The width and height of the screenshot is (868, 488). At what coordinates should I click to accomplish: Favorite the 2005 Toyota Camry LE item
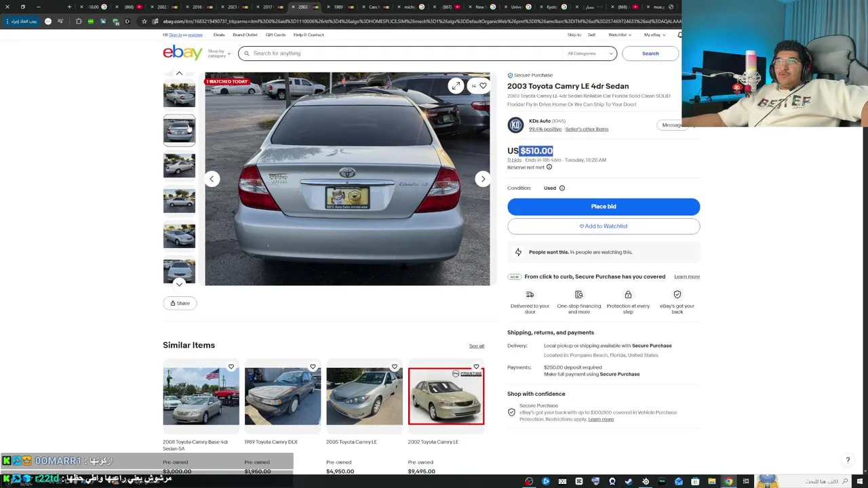coord(395,367)
